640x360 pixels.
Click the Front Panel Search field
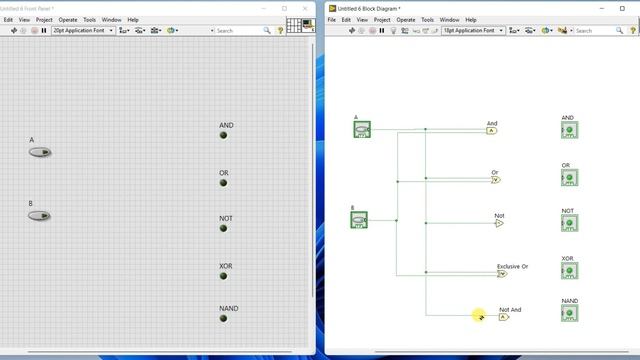239,31
